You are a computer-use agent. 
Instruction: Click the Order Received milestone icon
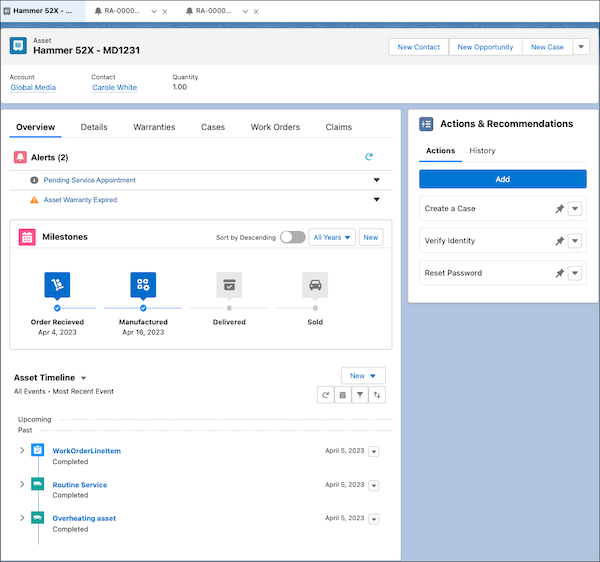57,285
